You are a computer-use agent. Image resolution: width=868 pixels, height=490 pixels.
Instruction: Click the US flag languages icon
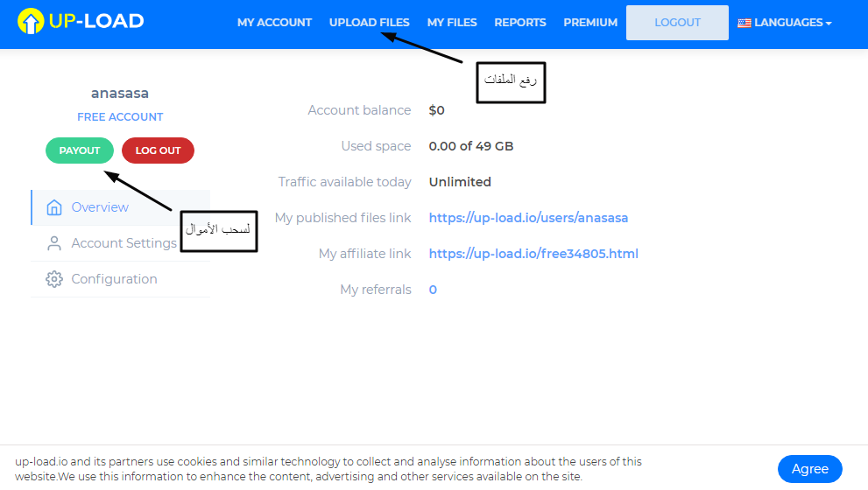coord(744,24)
